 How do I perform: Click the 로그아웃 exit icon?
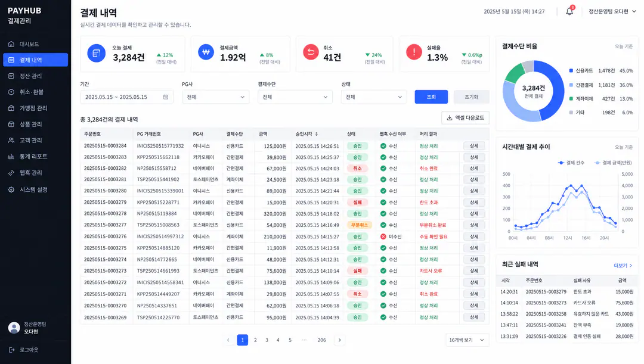pyautogui.click(x=11, y=350)
